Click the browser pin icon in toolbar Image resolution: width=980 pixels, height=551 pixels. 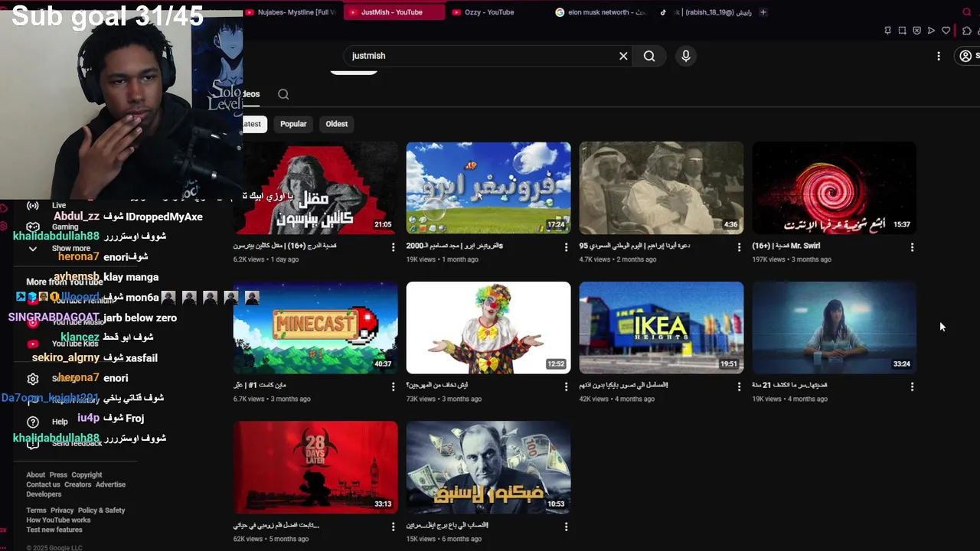coord(887,31)
